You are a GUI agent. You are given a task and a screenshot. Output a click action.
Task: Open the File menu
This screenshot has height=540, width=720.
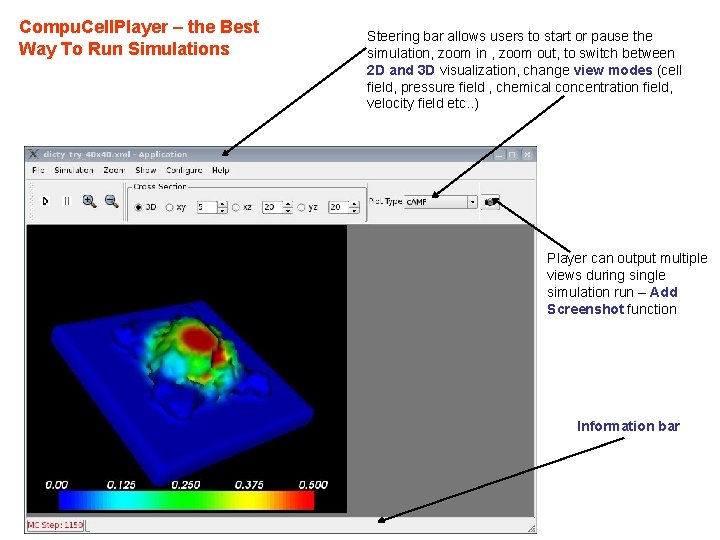coord(38,170)
